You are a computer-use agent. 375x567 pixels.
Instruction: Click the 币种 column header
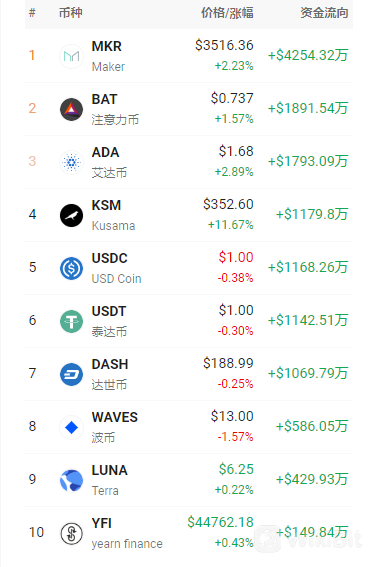[71, 13]
